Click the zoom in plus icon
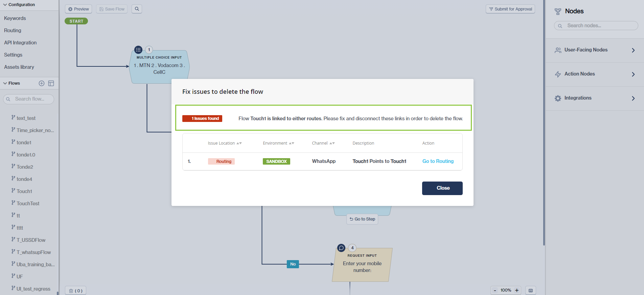Screen dimensions: 644x295 point(516,290)
